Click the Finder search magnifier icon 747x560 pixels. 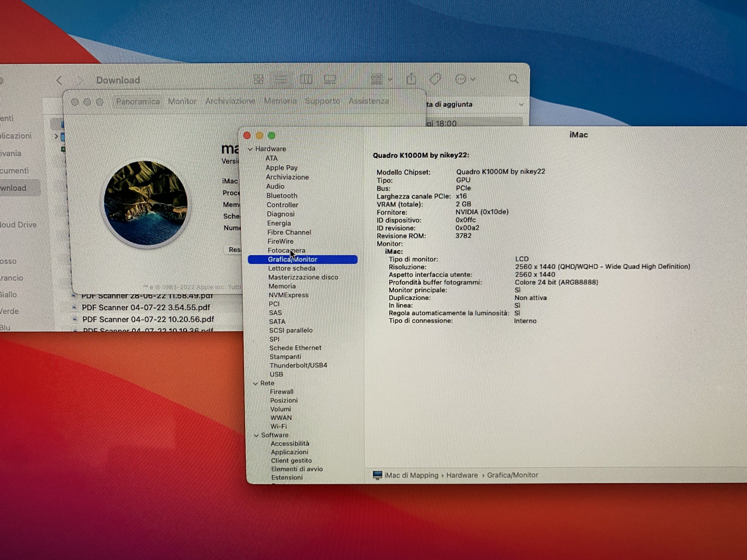tap(514, 79)
